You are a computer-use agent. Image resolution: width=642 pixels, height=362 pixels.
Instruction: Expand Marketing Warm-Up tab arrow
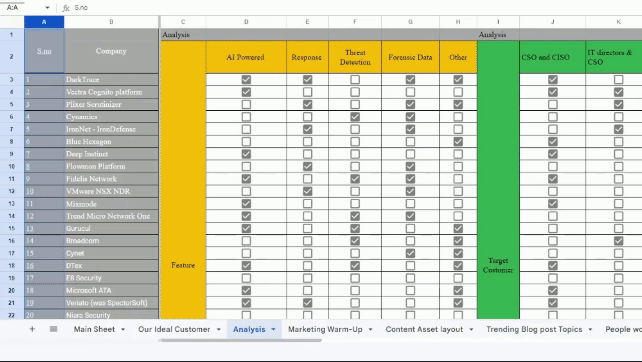pos(371,329)
